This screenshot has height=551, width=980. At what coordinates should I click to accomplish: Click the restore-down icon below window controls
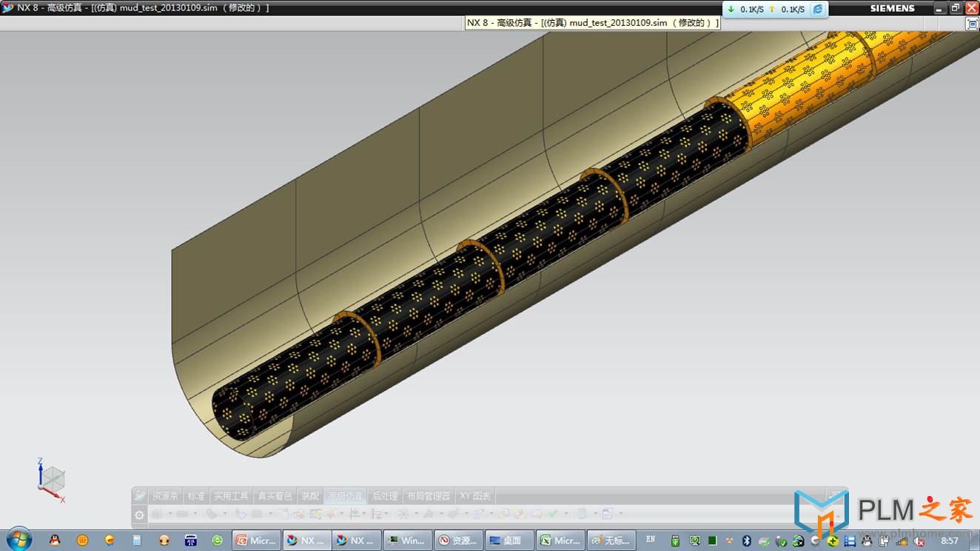973,24
